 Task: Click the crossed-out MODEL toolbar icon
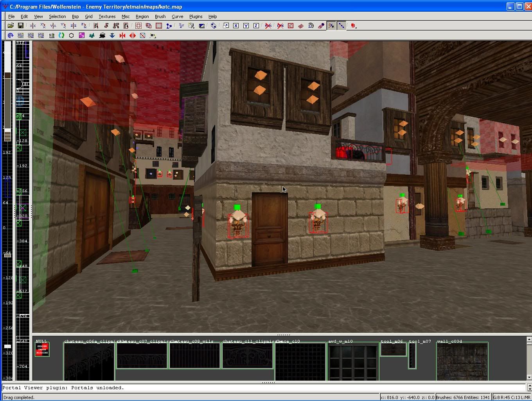point(268,26)
